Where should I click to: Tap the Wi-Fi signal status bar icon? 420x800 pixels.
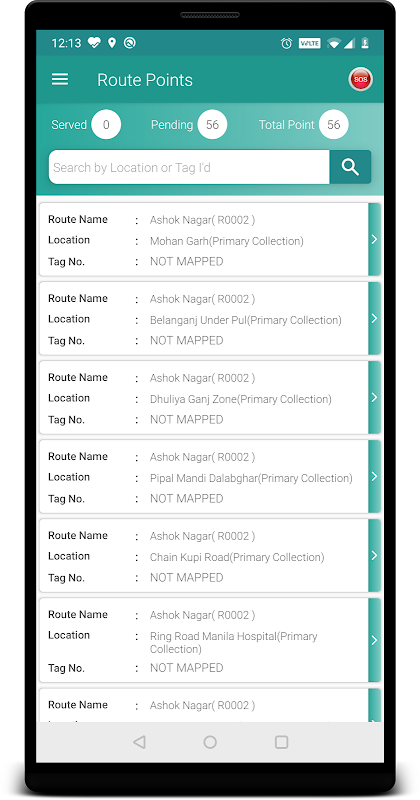coord(333,44)
